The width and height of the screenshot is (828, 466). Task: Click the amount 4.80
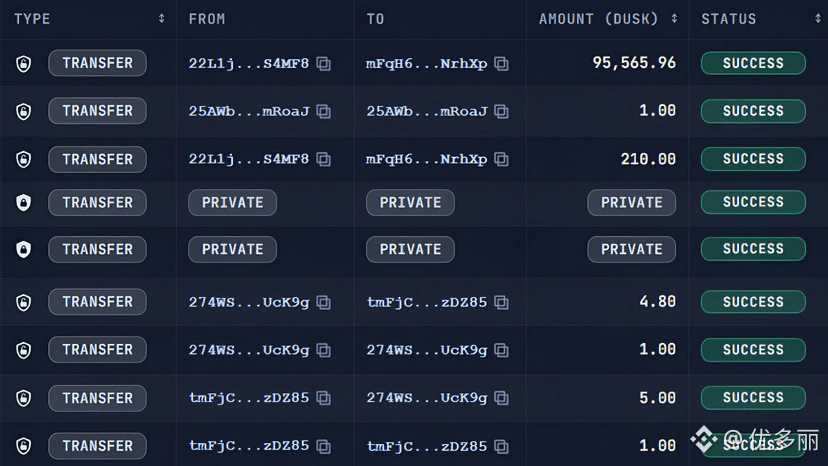(x=657, y=302)
